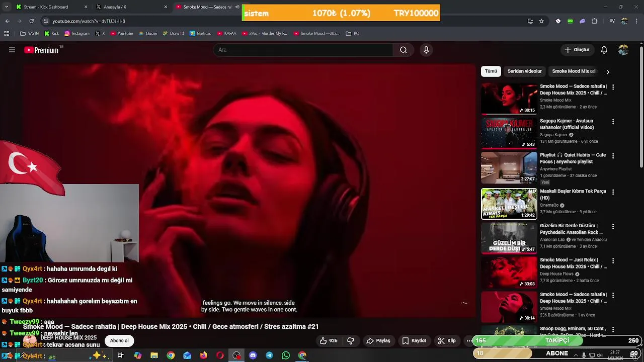This screenshot has height=362, width=644.
Task: Click the YouTube URL address bar
Action: 287,21
